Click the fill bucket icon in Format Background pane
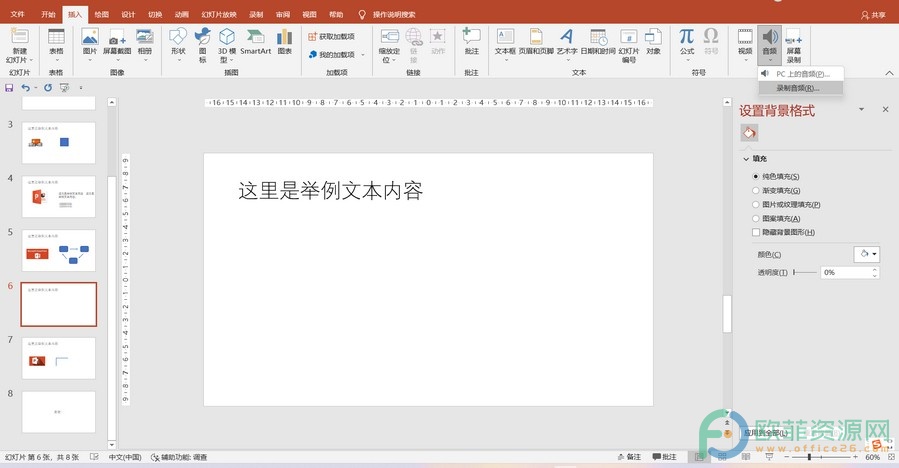This screenshot has height=468, width=899. pos(749,133)
